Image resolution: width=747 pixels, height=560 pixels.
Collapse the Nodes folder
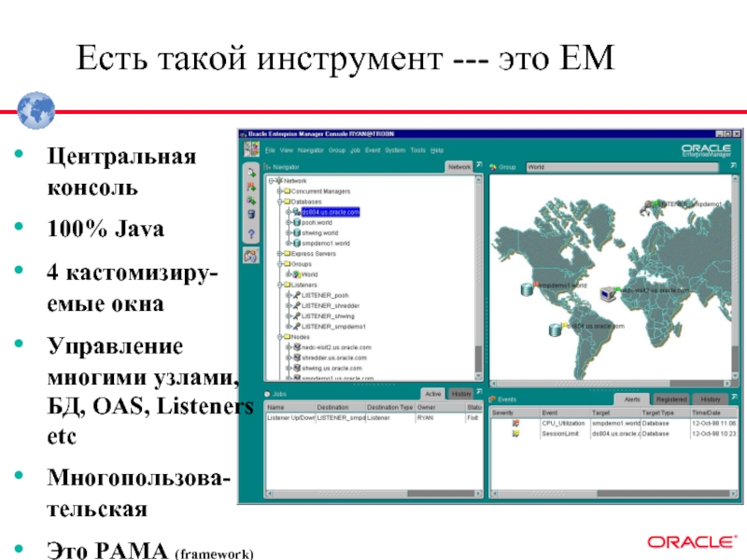[x=280, y=337]
